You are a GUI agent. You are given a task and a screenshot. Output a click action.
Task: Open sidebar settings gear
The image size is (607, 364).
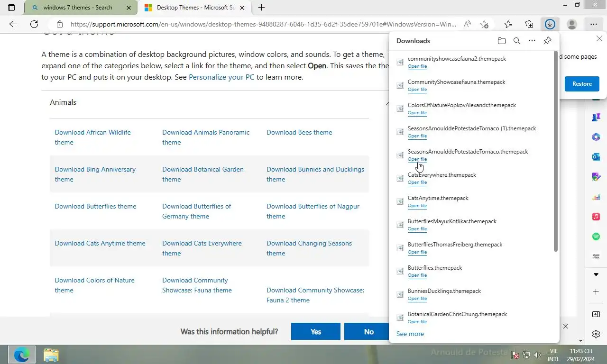[x=596, y=334]
